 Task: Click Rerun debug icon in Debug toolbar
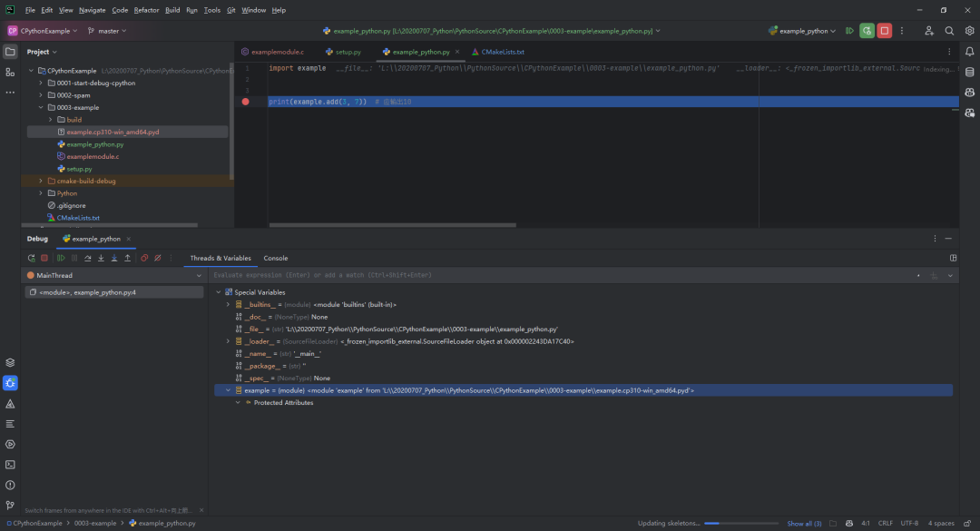coord(31,258)
